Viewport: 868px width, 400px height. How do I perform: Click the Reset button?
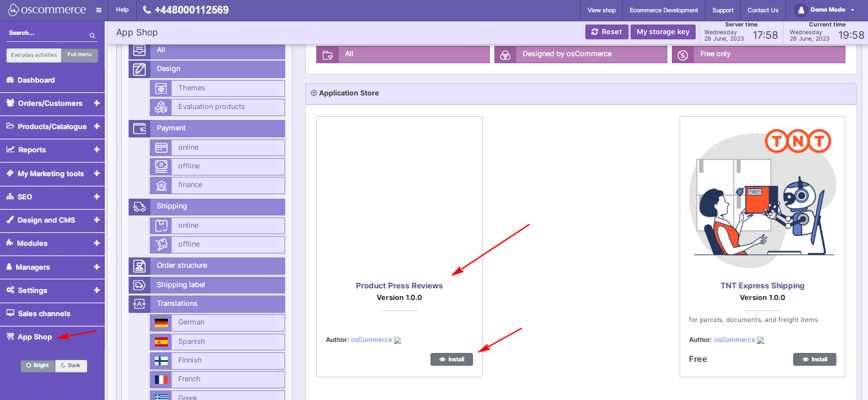tap(606, 32)
